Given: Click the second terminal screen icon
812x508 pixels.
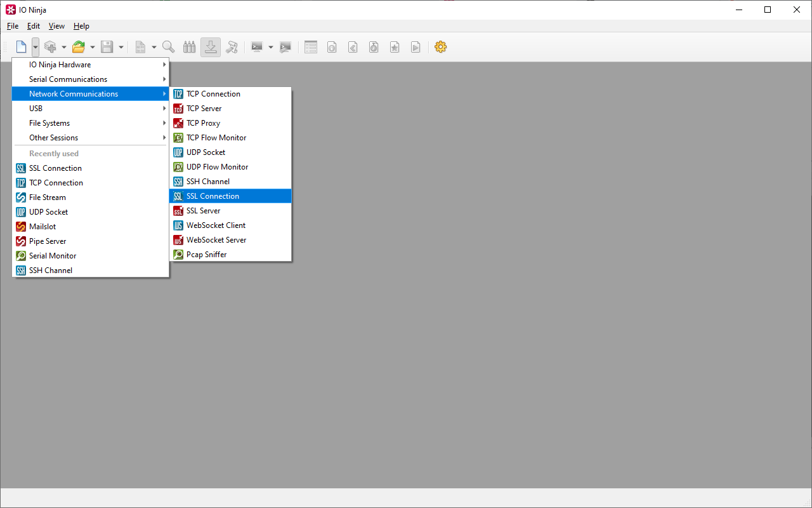Looking at the screenshot, I should [285, 47].
